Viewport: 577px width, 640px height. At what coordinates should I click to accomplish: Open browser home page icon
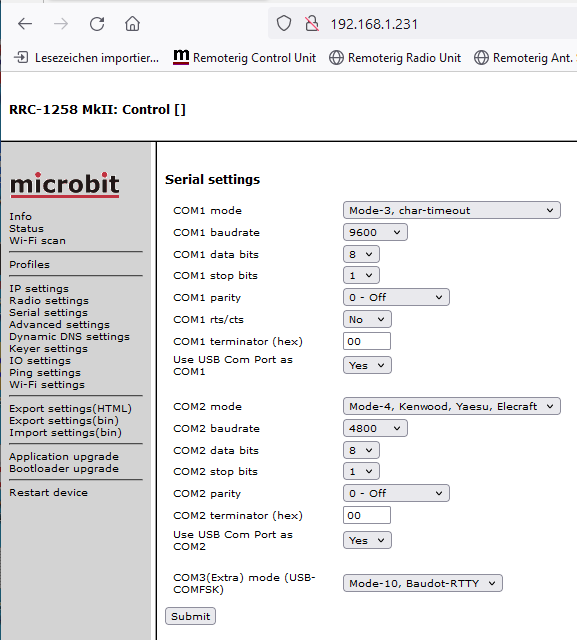(133, 24)
